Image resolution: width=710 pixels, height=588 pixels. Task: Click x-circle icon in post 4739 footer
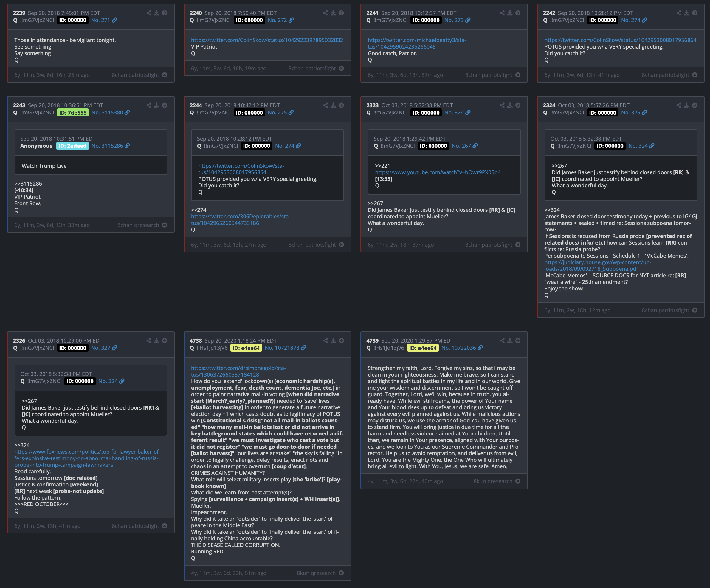[518, 481]
